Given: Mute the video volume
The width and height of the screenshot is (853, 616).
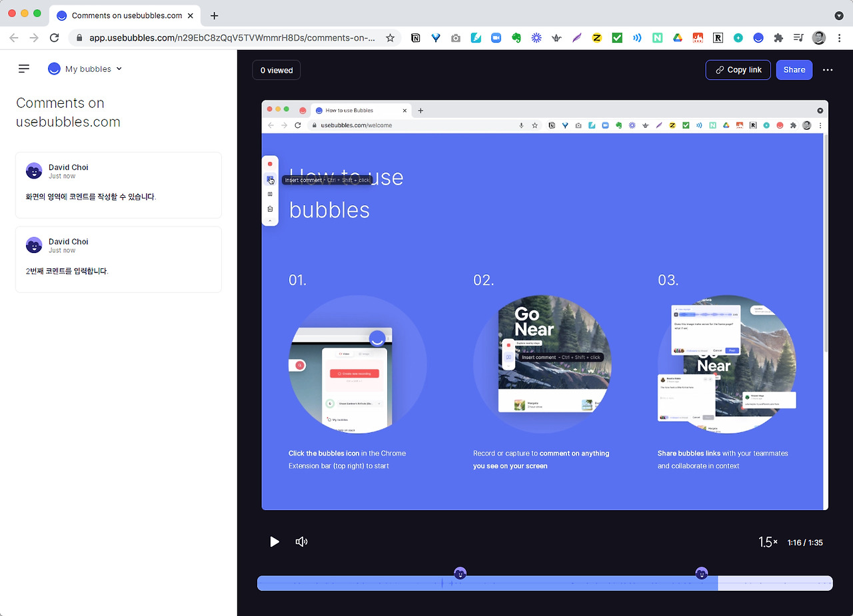Looking at the screenshot, I should [x=301, y=541].
